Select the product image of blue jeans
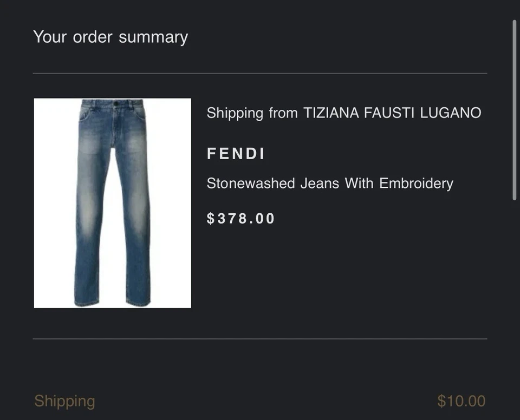Viewport: 520px width, 420px height. [x=112, y=202]
